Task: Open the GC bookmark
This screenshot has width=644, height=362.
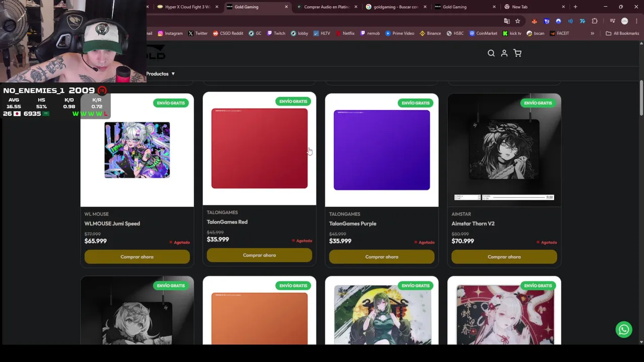Action: coord(255,33)
